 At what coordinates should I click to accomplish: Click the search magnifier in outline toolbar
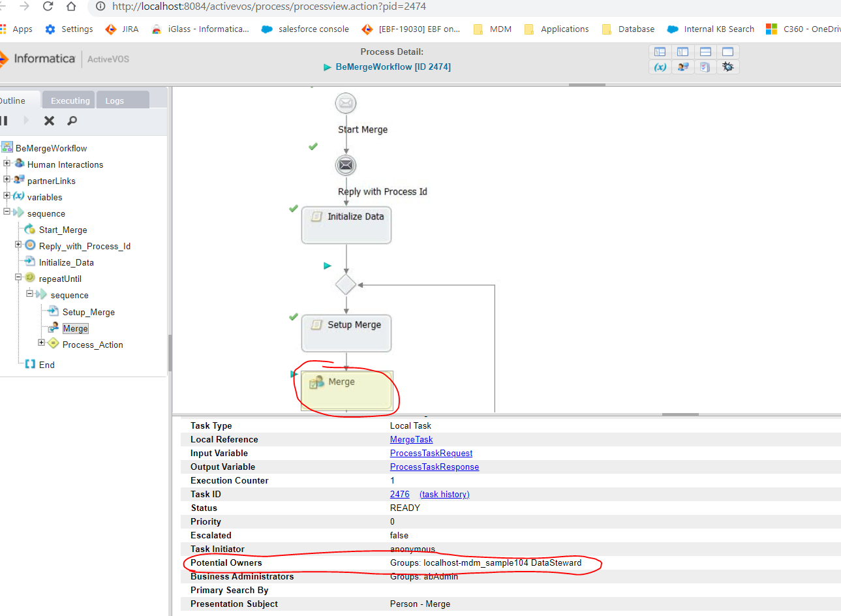72,121
